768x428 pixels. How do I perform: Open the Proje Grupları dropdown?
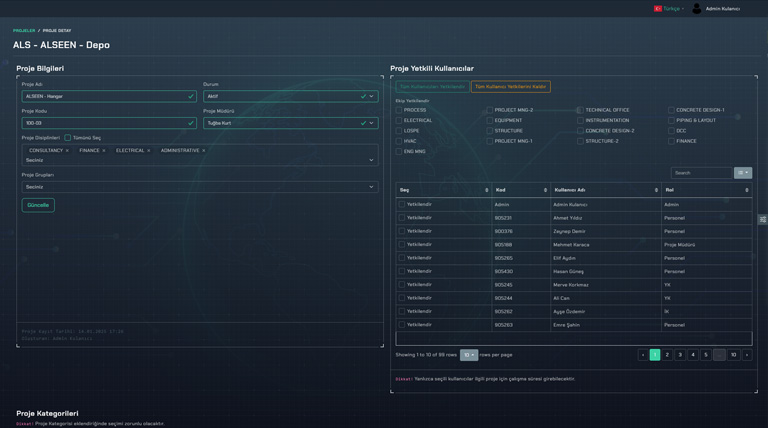pos(200,187)
